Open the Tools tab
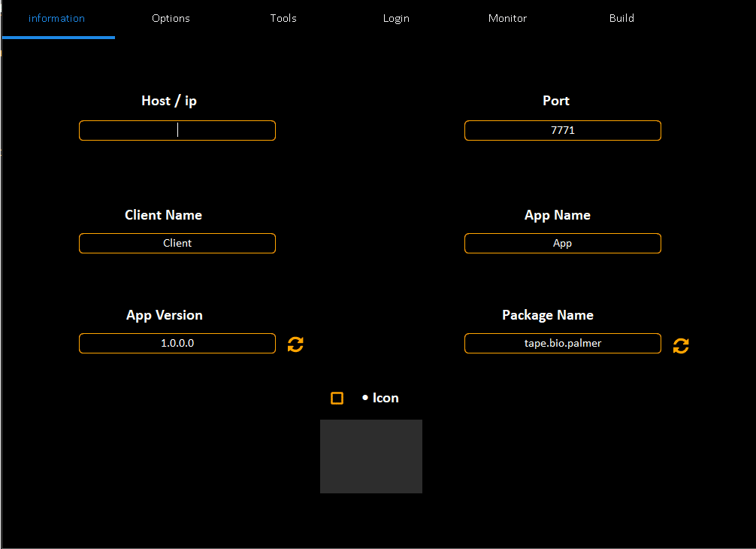This screenshot has height=549, width=756. click(283, 18)
